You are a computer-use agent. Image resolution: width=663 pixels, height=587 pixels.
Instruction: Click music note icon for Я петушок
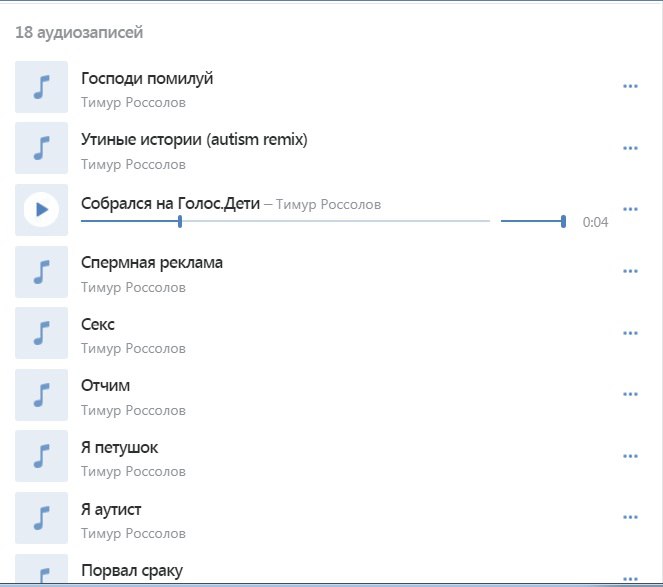[41, 456]
